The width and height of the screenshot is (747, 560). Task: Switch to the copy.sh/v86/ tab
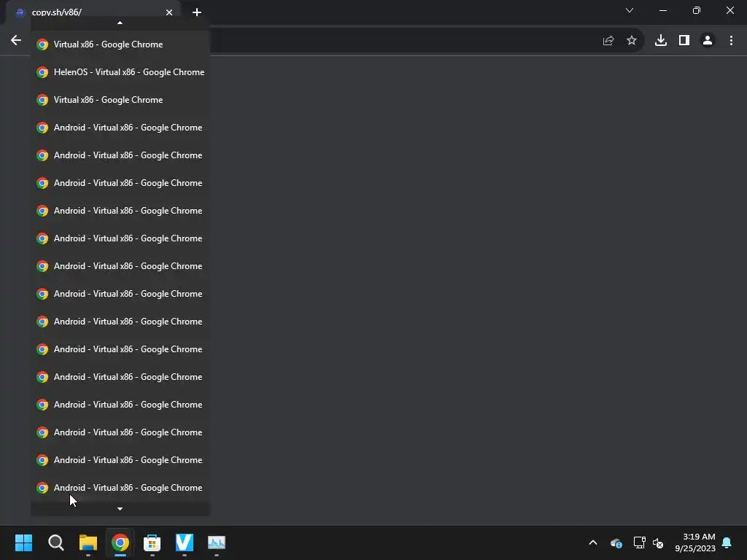coord(93,12)
